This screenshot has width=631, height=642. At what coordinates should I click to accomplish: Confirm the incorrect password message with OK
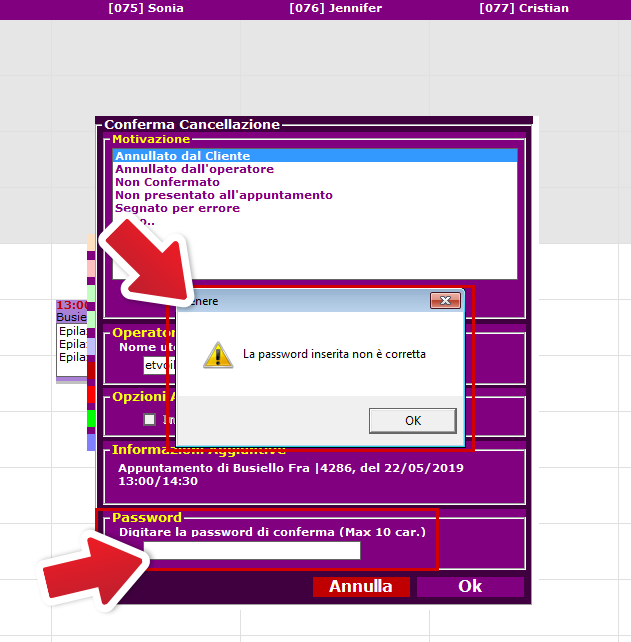[413, 420]
